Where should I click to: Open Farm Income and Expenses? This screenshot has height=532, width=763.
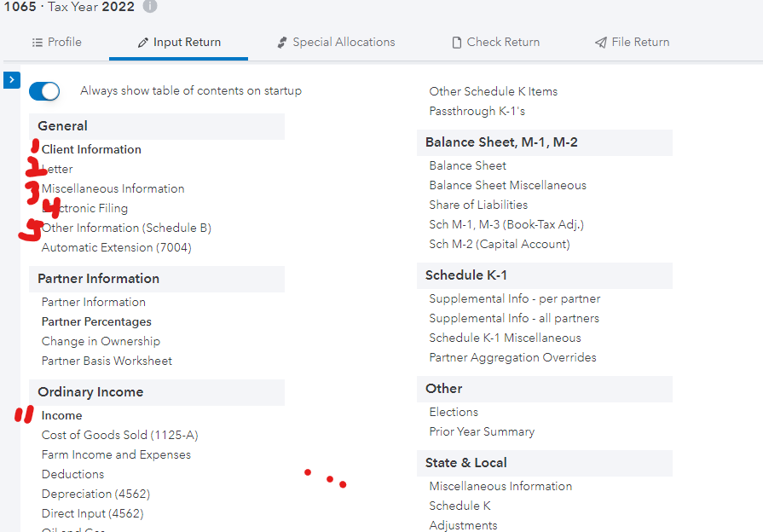pos(116,454)
